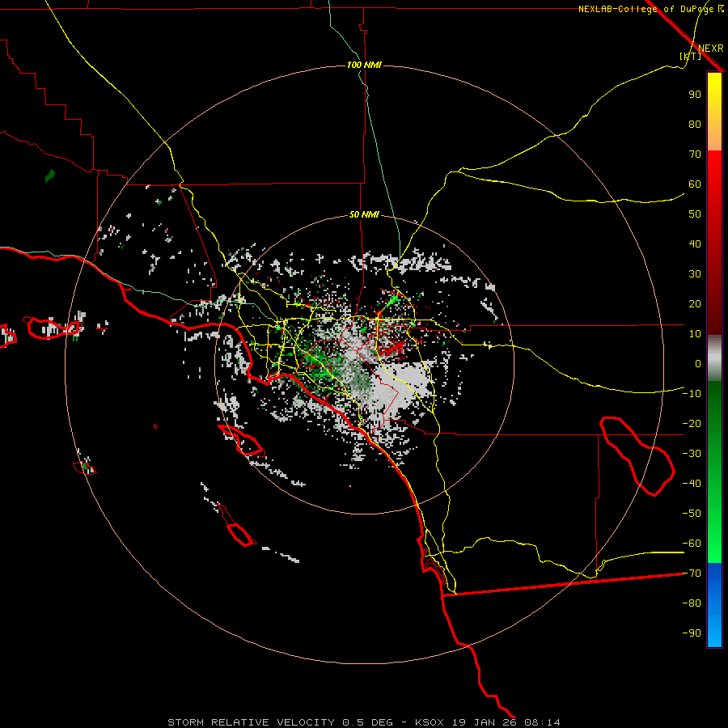This screenshot has width=728, height=728.
Task: Click the NEXR label above the scale
Action: click(x=711, y=49)
